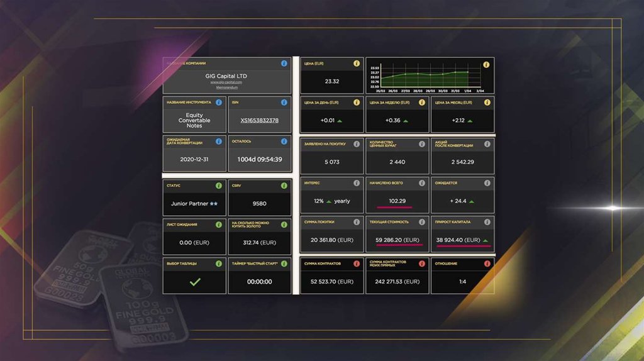Click the 242 271.53 (EUR) direct contracts sum

(x=397, y=282)
